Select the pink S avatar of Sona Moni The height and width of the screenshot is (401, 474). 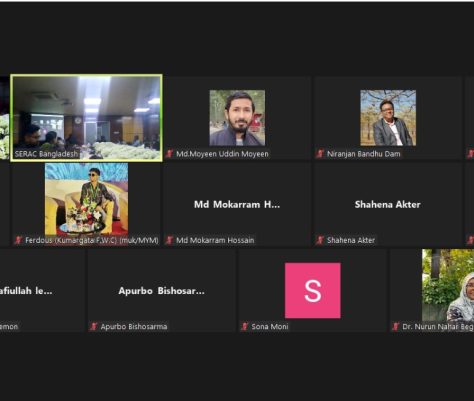[x=313, y=290]
